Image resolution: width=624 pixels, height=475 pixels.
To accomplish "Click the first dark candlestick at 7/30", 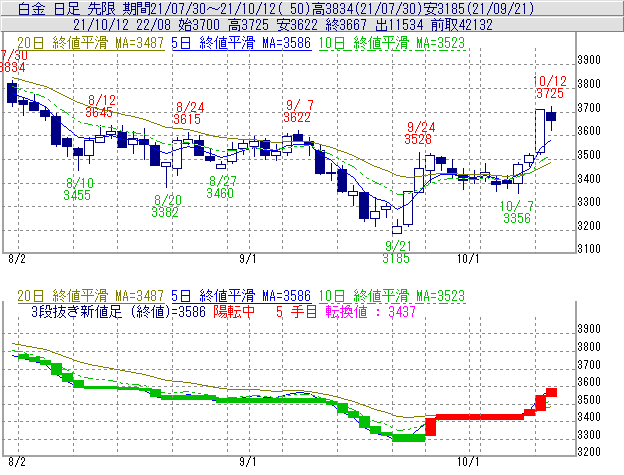I will click(x=12, y=93).
